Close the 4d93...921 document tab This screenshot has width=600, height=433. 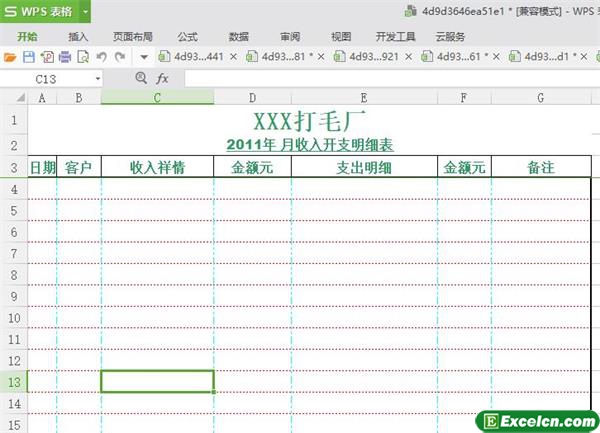coord(409,57)
